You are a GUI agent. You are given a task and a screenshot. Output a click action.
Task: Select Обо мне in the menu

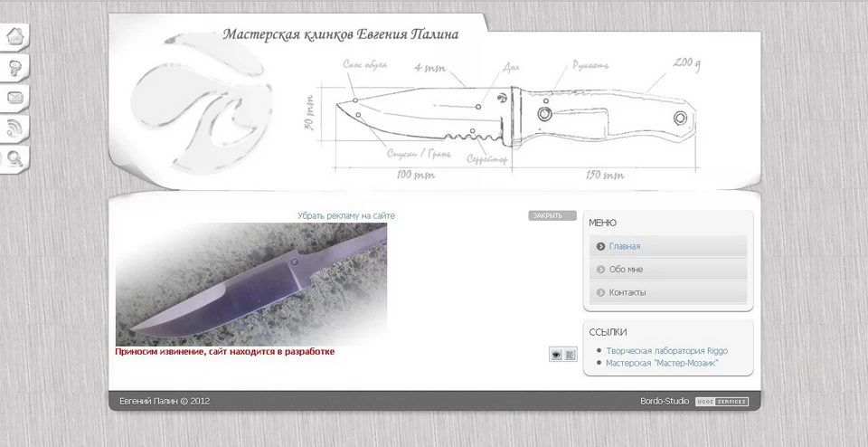click(x=626, y=270)
